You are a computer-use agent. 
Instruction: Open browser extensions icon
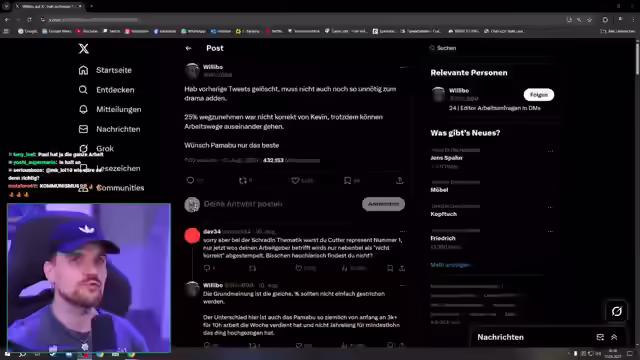pyautogui.click(x=605, y=20)
